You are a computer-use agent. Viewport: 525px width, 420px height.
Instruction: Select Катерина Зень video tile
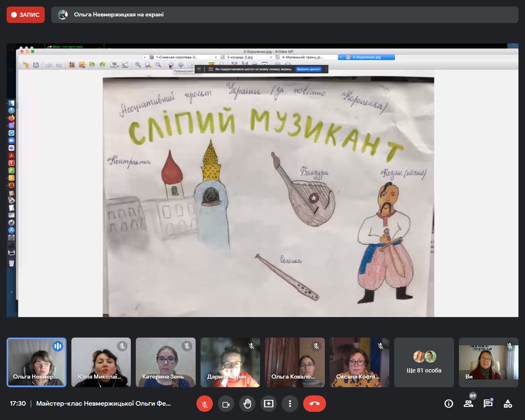pyautogui.click(x=165, y=362)
